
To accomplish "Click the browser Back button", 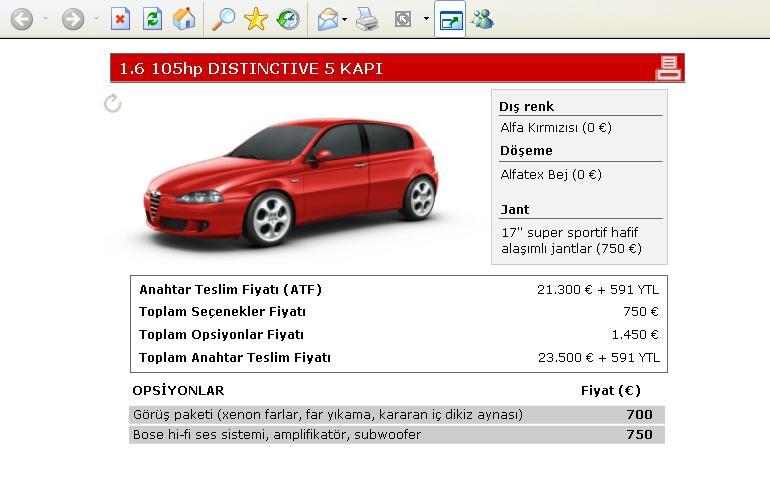I will 21,19.
